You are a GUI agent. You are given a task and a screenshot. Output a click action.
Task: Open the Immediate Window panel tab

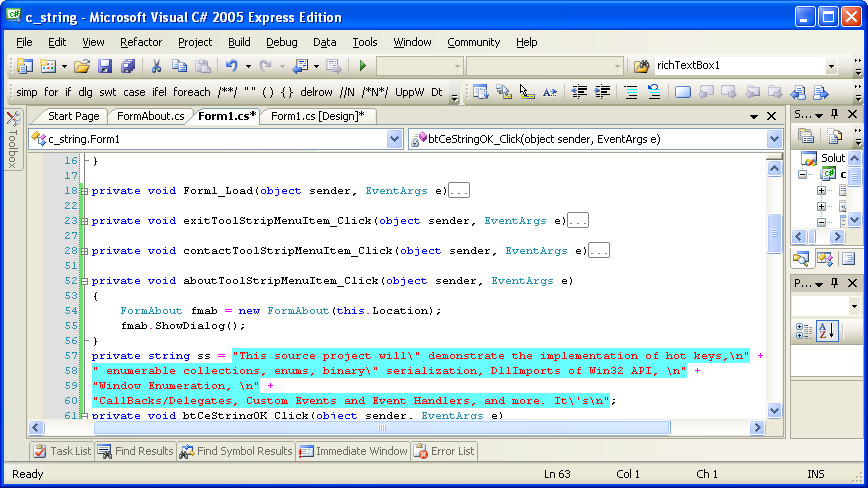click(353, 451)
